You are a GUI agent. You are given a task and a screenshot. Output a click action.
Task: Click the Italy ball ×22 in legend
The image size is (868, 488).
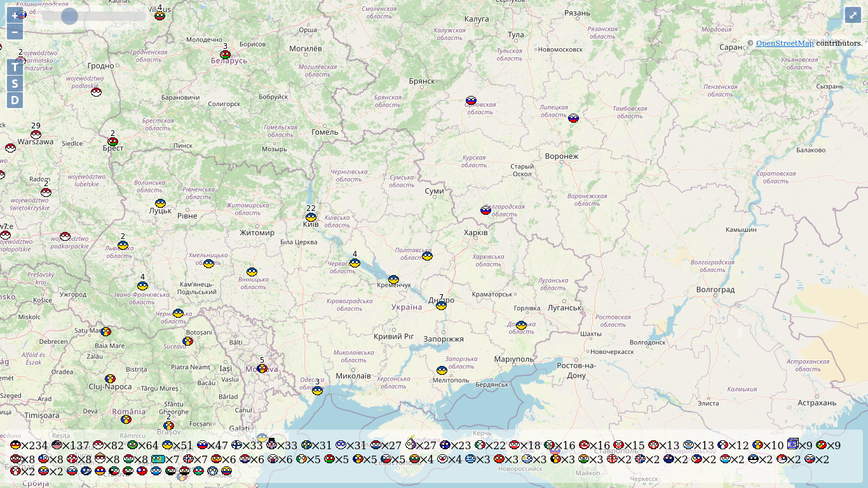coord(480,445)
